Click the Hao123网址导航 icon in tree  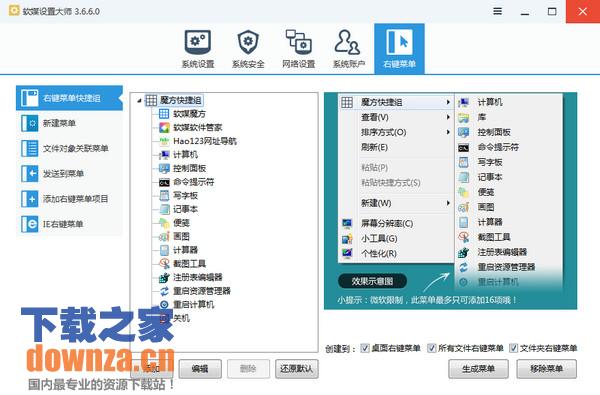[164, 141]
